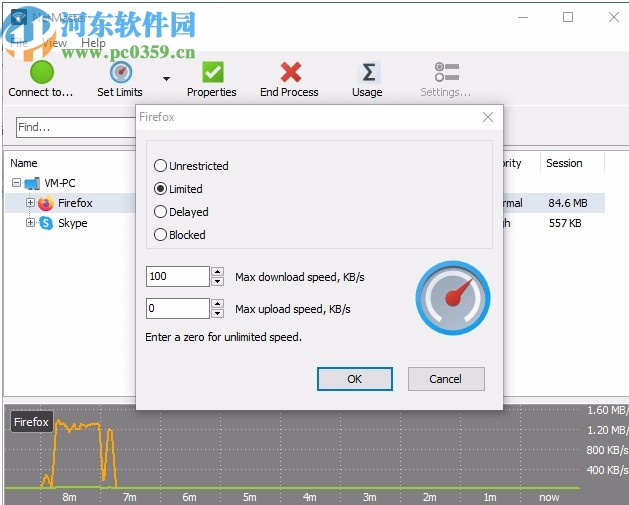The image size is (629, 505).
Task: Open the View menu
Action: click(x=54, y=43)
